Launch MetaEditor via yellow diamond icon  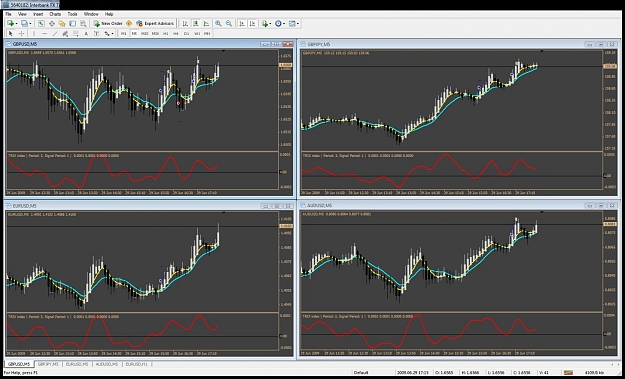[129, 24]
